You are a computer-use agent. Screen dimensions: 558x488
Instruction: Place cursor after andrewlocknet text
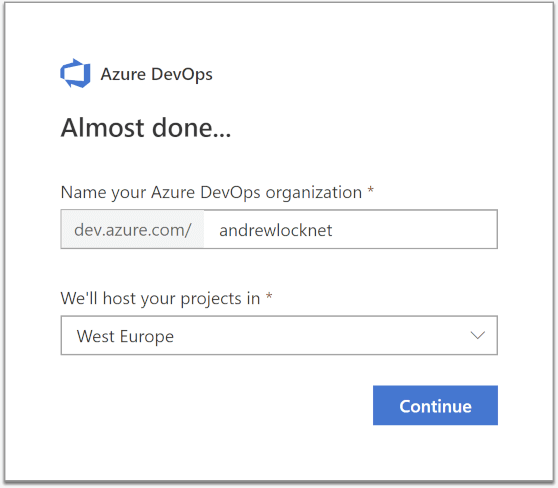click(x=333, y=230)
